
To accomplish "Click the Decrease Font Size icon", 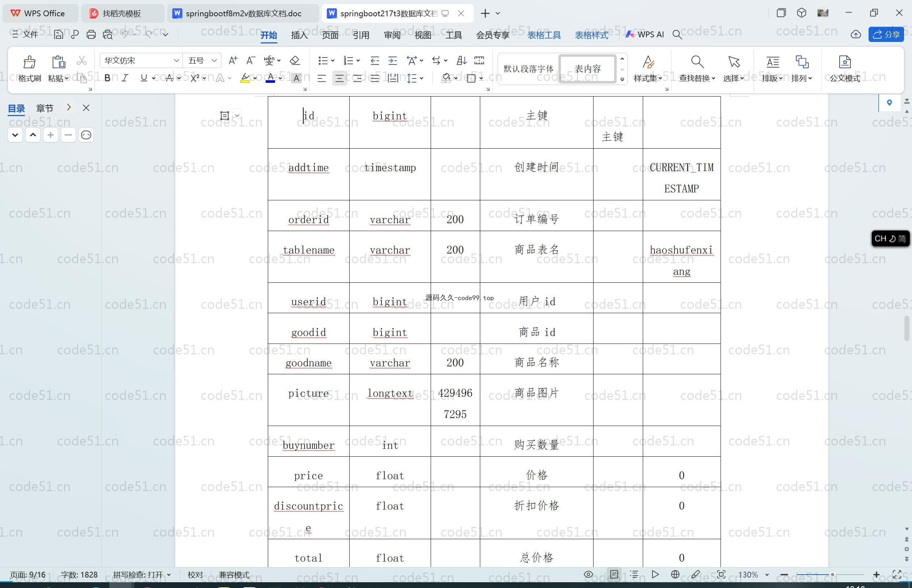I will (251, 60).
